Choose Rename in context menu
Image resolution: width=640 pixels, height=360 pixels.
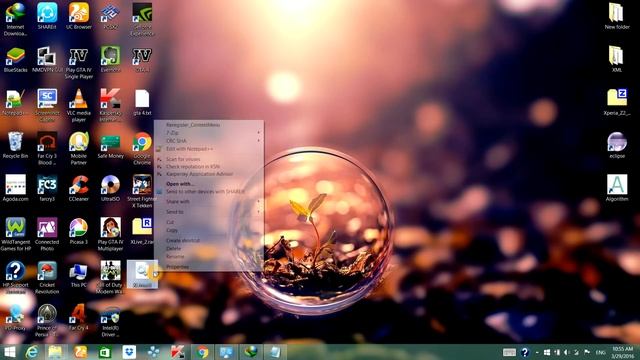click(209, 256)
